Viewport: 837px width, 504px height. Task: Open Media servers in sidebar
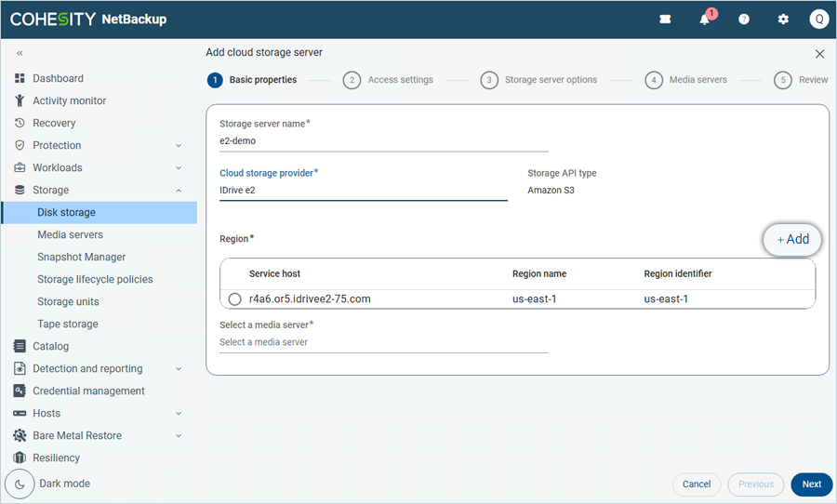[x=70, y=235]
